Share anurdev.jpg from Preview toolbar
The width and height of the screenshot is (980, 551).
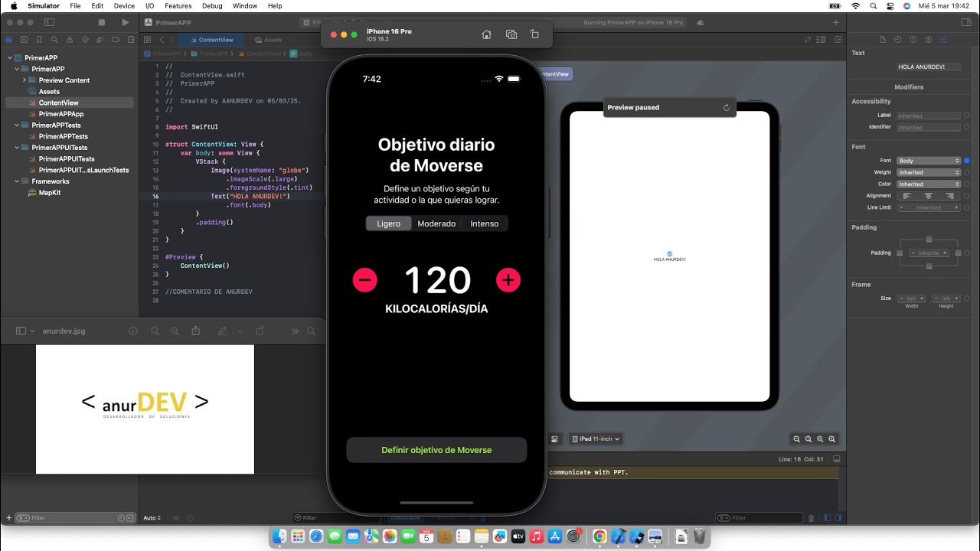pyautogui.click(x=196, y=331)
